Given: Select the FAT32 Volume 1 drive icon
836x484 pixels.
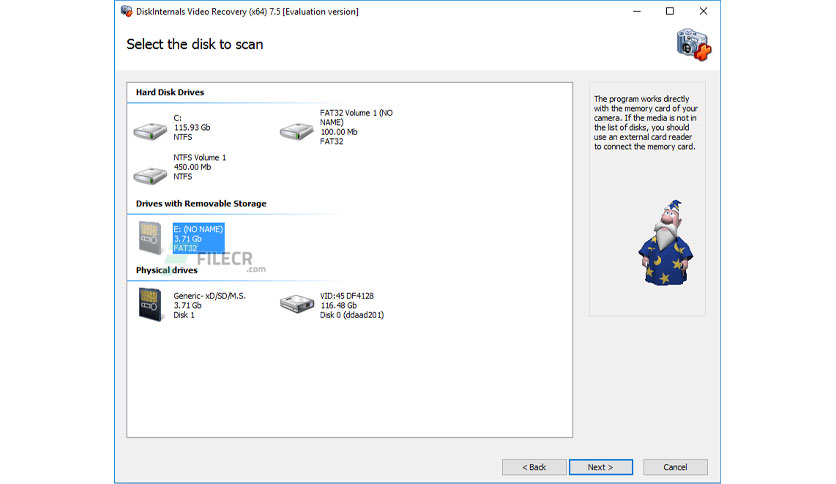Looking at the screenshot, I should (x=296, y=131).
